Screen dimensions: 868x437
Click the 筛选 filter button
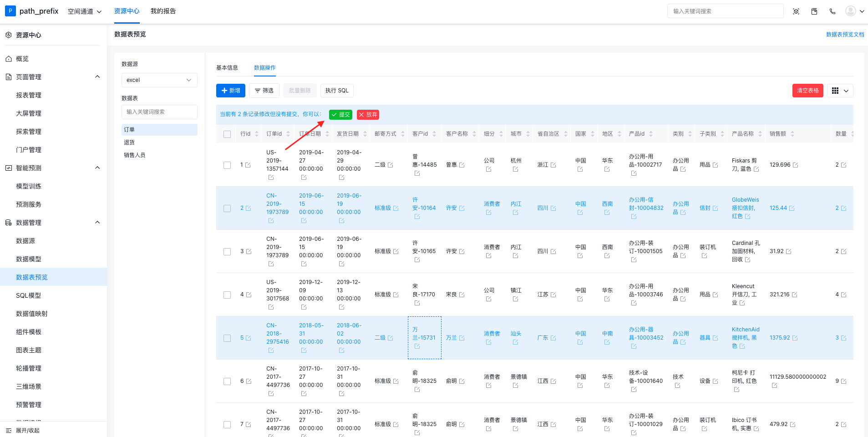[x=264, y=91]
